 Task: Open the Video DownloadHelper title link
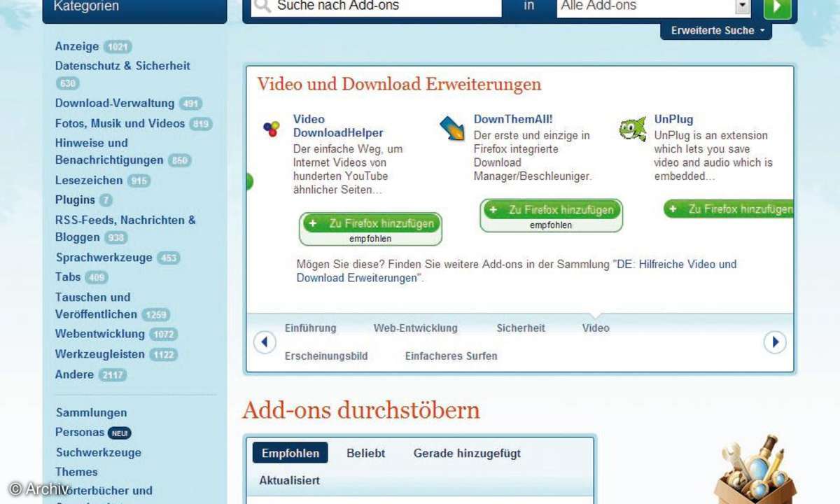tap(338, 126)
